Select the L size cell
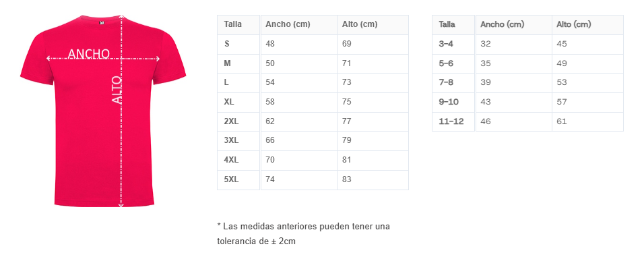 [x=238, y=83]
